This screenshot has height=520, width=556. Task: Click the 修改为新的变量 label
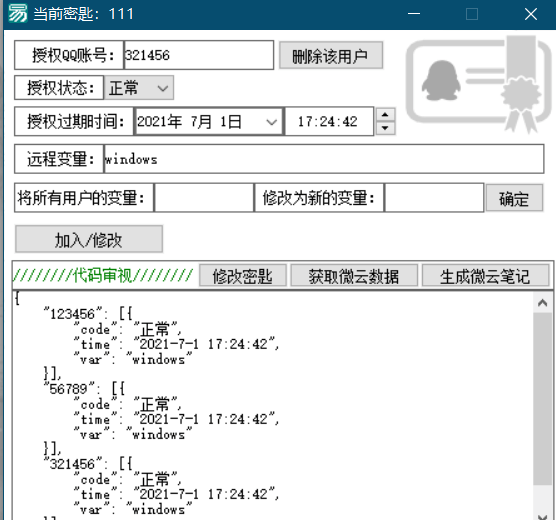tap(319, 198)
